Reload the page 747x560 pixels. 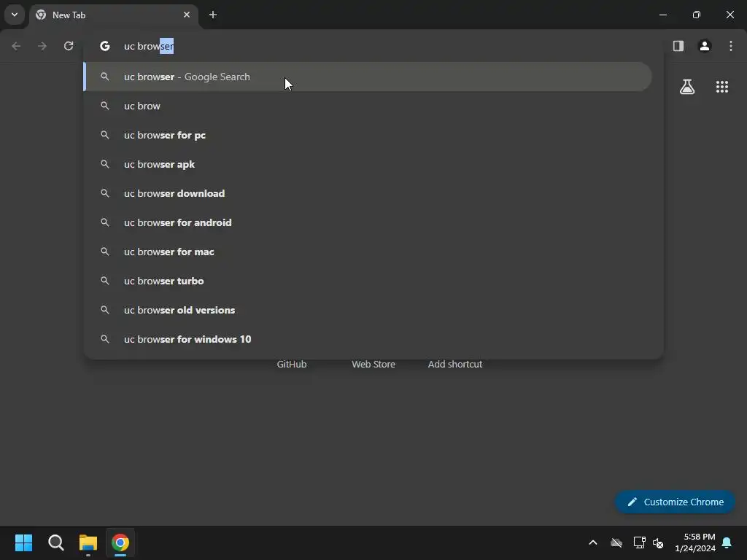(x=69, y=46)
